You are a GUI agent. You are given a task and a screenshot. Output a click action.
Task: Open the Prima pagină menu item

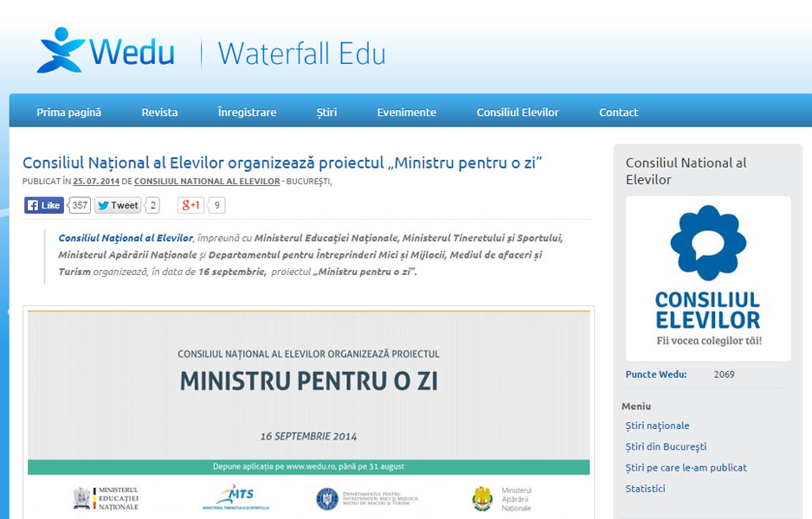(68, 112)
